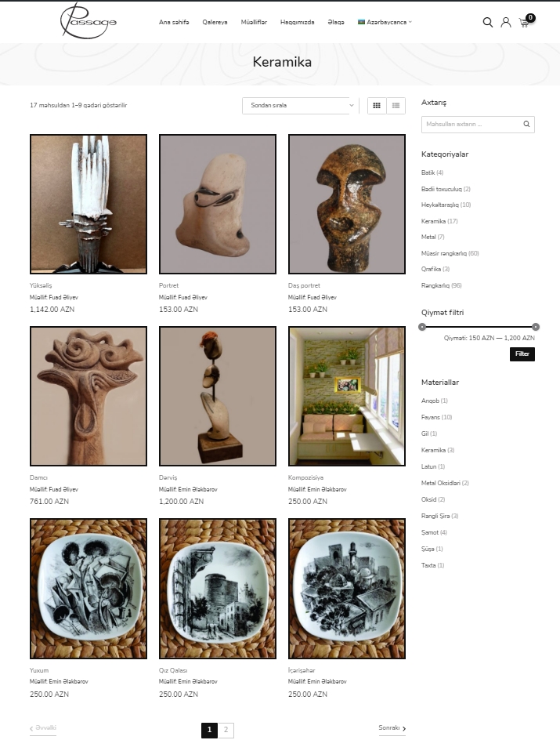Image resolution: width=560 pixels, height=740 pixels.
Task: Switch to list view layout
Action: pos(396,105)
